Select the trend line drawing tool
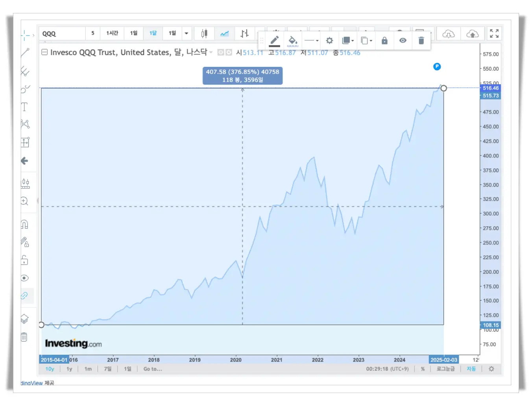Screen dimensions: 532x406 (x=25, y=52)
